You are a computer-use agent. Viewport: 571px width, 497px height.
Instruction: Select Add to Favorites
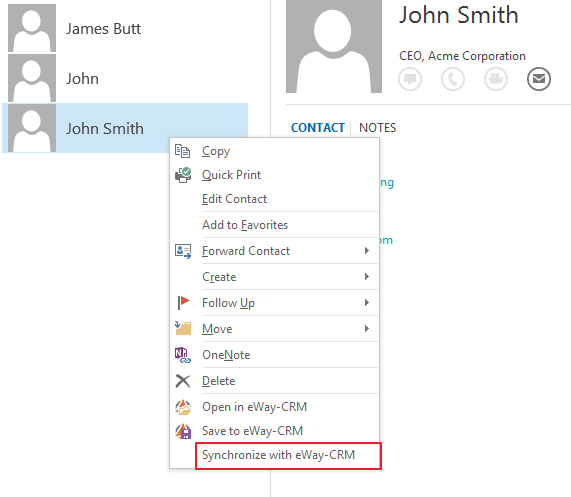click(274, 225)
